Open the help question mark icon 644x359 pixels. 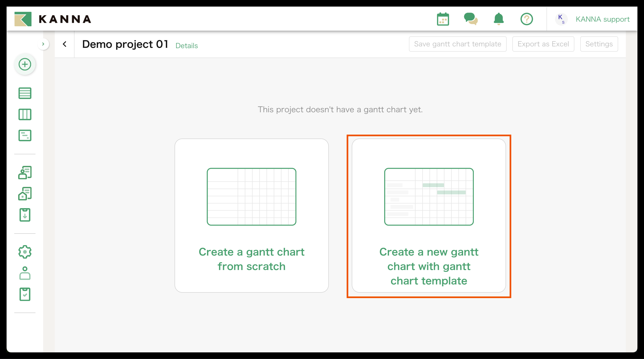tap(527, 19)
